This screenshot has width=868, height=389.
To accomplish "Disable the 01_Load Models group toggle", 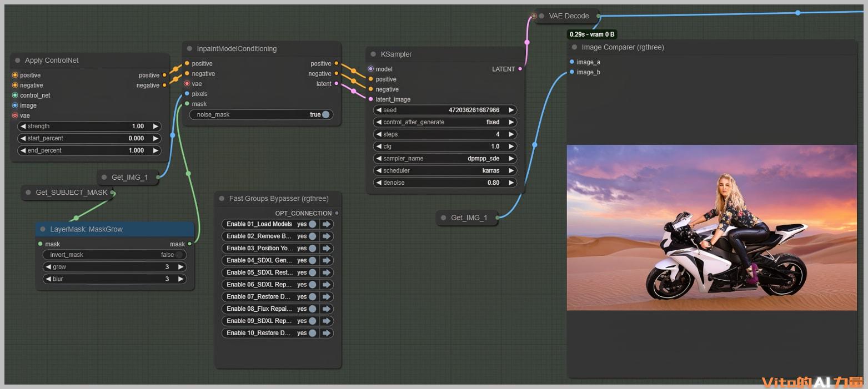I will (313, 224).
